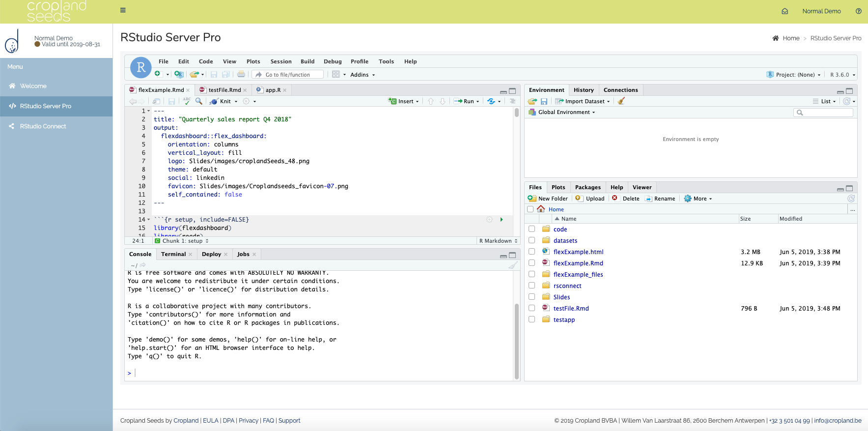The image size is (868, 431).
Task: Open the More dropdown in the Files pane
Action: [x=698, y=199]
